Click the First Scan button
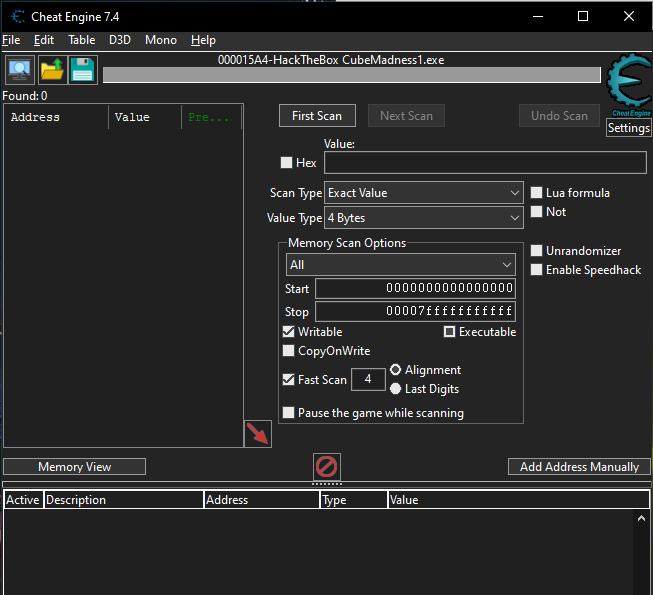 click(x=317, y=116)
